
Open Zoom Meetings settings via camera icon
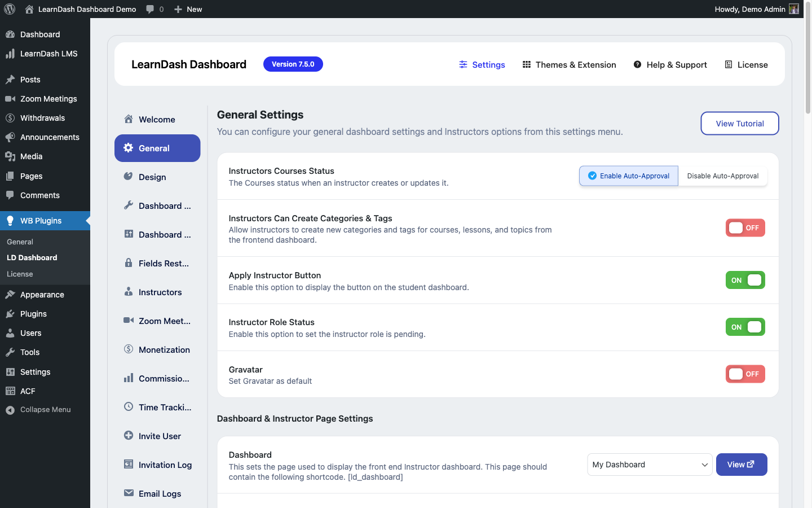129,320
